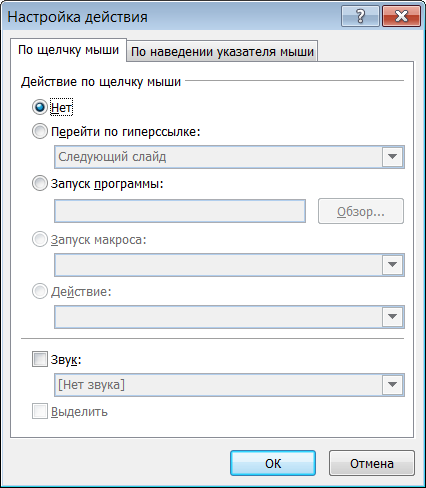Choose the Действие radio button
Image resolution: width=426 pixels, height=488 pixels.
(40, 292)
